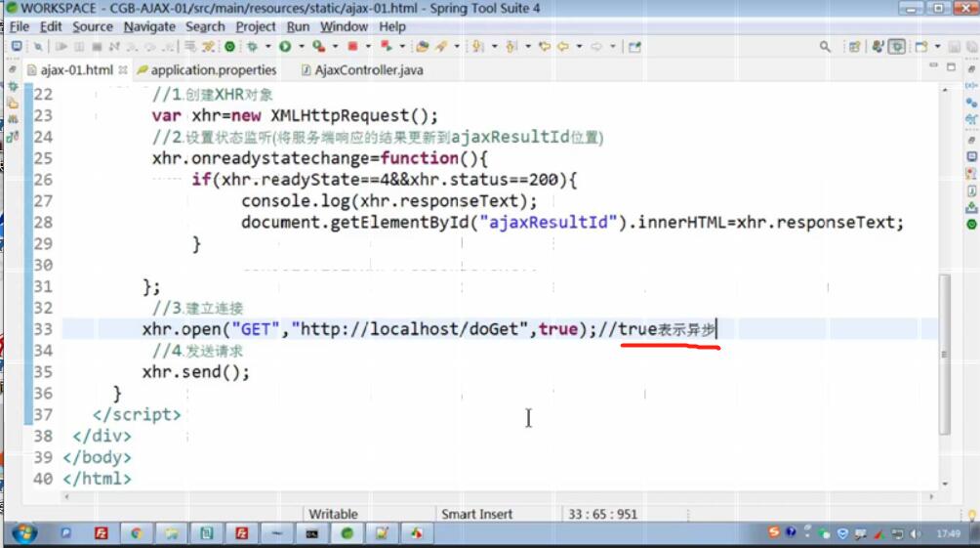The height and width of the screenshot is (548, 980).
Task: Click the red Stop application icon
Action: pyautogui.click(x=352, y=46)
